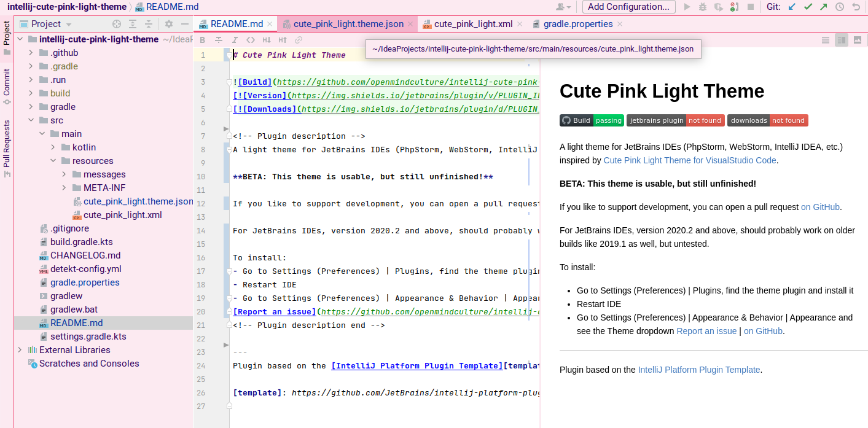
Task: Click Git Push green arrow
Action: (x=823, y=7)
